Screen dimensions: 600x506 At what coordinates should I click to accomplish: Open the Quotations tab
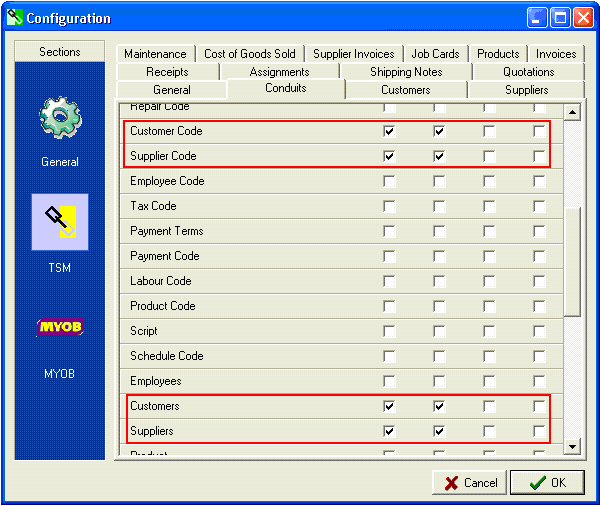coord(529,72)
